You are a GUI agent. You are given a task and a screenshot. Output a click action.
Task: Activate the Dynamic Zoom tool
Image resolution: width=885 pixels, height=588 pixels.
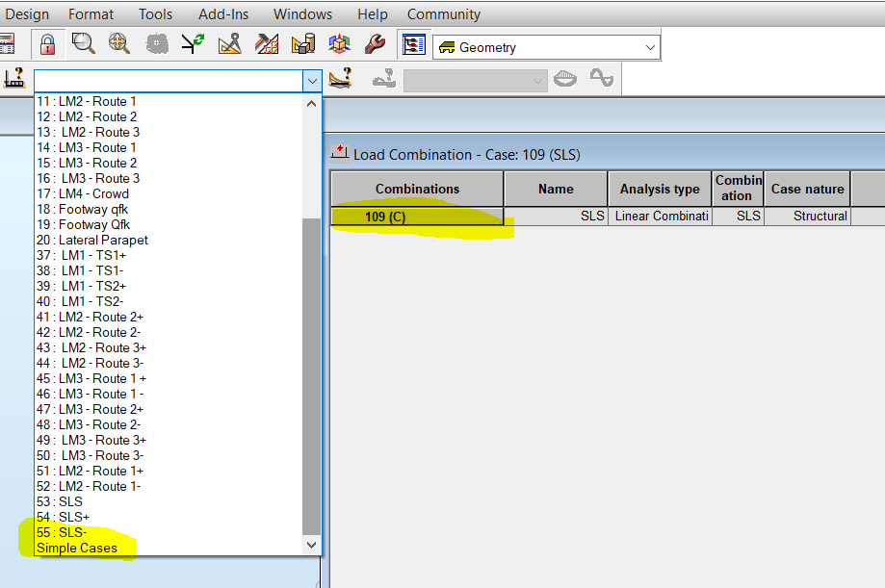pyautogui.click(x=118, y=43)
